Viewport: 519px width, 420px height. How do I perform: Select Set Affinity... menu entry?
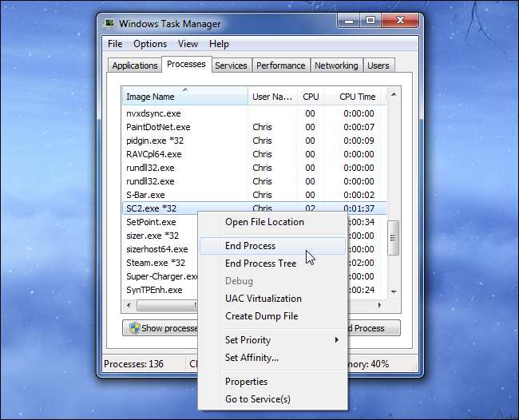[x=273, y=358]
